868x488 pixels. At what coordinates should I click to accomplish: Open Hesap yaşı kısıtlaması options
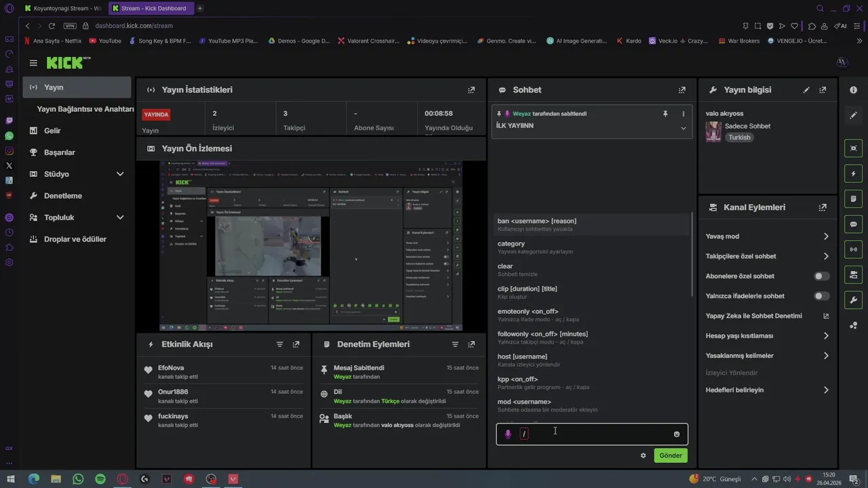(767, 335)
